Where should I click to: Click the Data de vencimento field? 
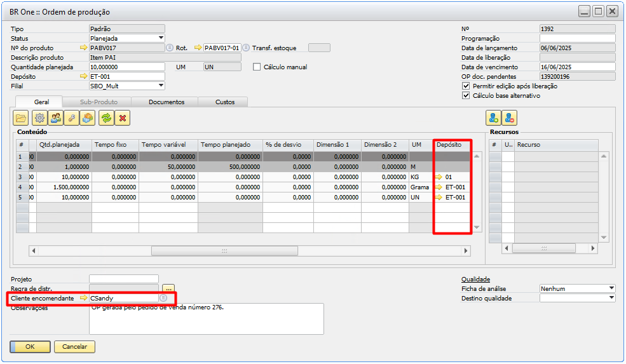577,67
